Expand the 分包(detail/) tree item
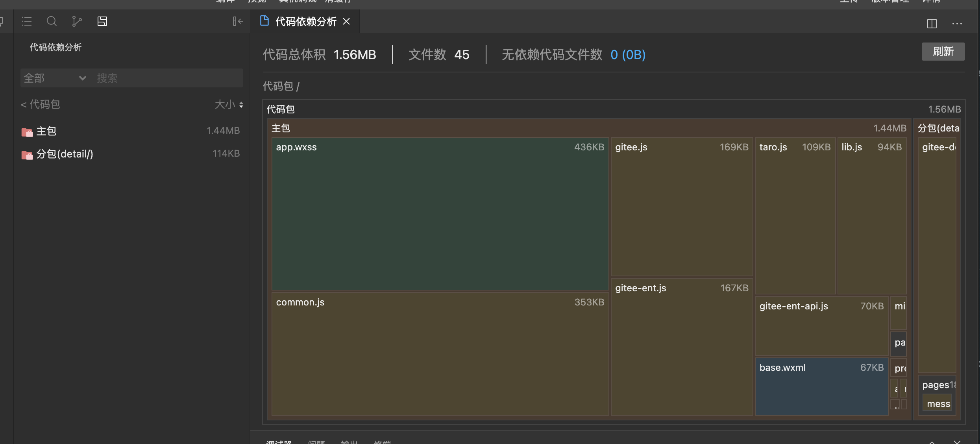Image resolution: width=980 pixels, height=444 pixels. [x=65, y=154]
